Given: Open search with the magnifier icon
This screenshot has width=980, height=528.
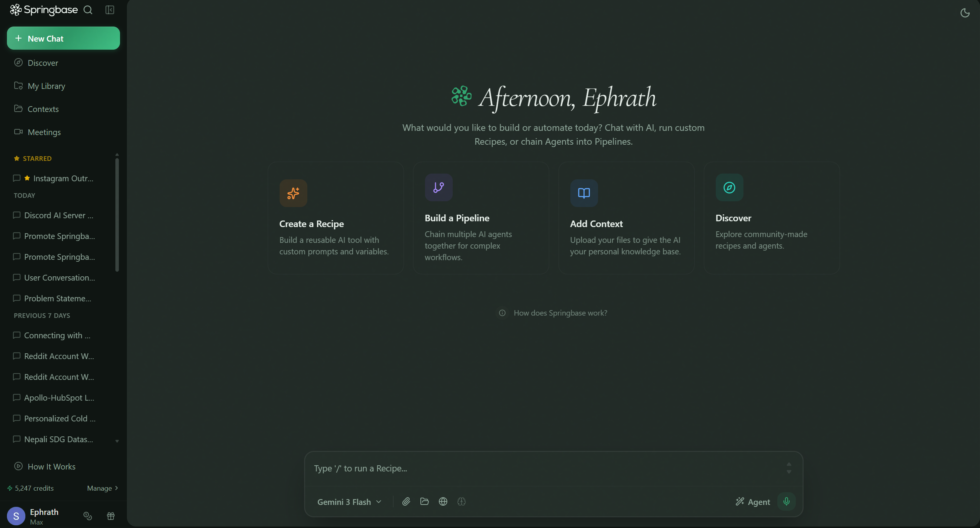Looking at the screenshot, I should click(x=88, y=10).
